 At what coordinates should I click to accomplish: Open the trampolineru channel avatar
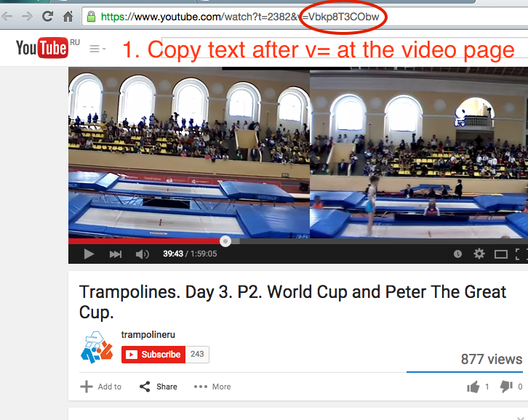[97, 347]
